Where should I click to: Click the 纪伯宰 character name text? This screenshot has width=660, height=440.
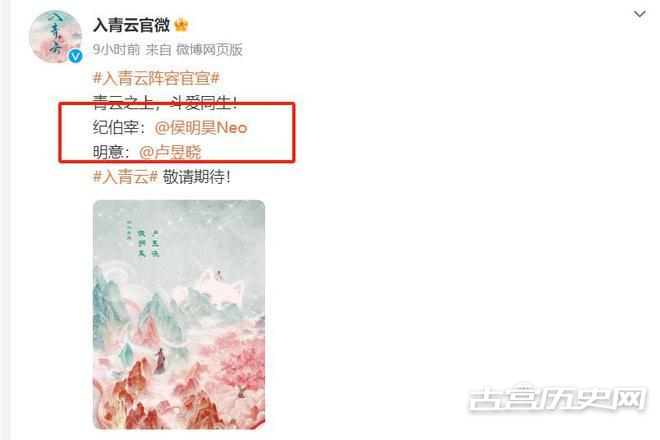point(116,127)
